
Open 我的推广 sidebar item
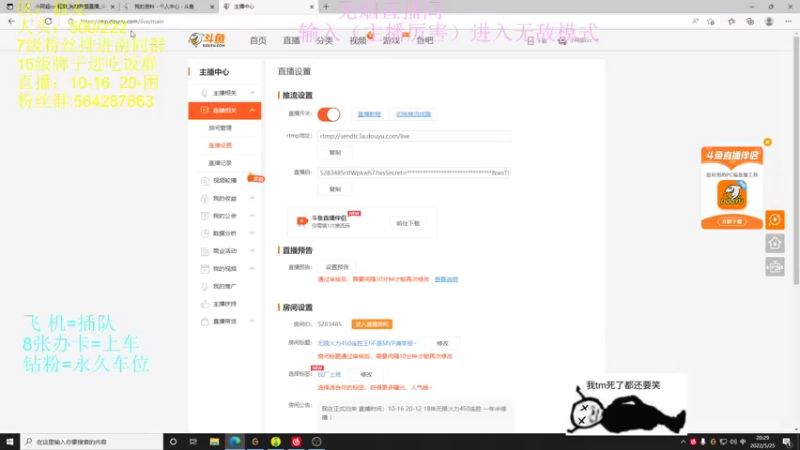(x=224, y=286)
